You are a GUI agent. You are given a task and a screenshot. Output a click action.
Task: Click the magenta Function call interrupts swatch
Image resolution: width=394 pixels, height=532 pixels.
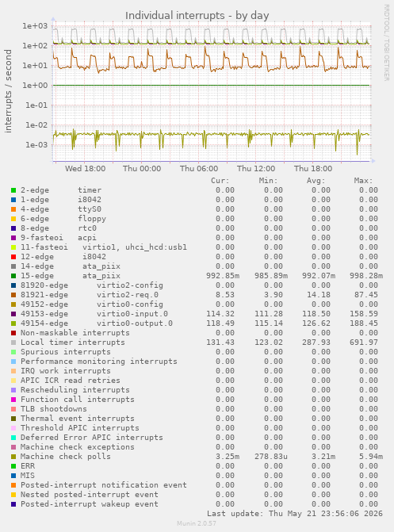13,400
